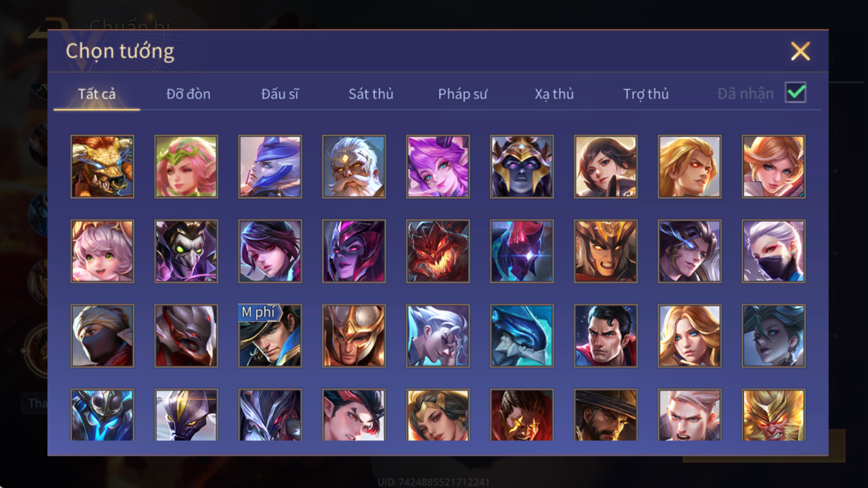This screenshot has width=868, height=488.
Task: Toggle the 'Đã nhận' checkbox
Action: 796,93
